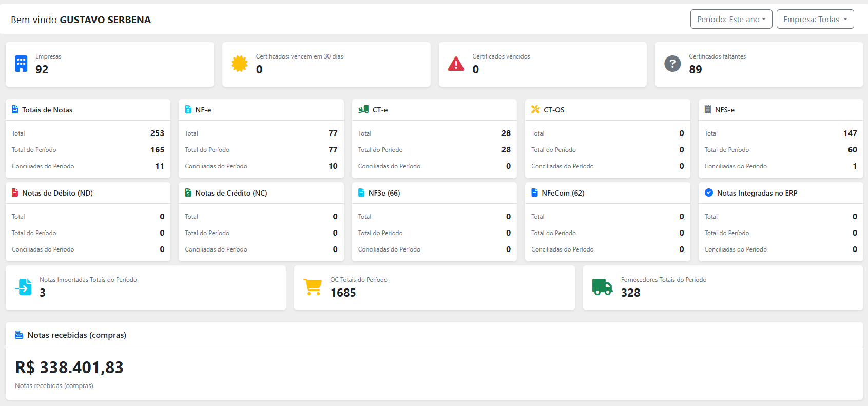Click the R$ 338.401,83 purchases value
Screen dimensions: 868x406
pyautogui.click(x=69, y=368)
